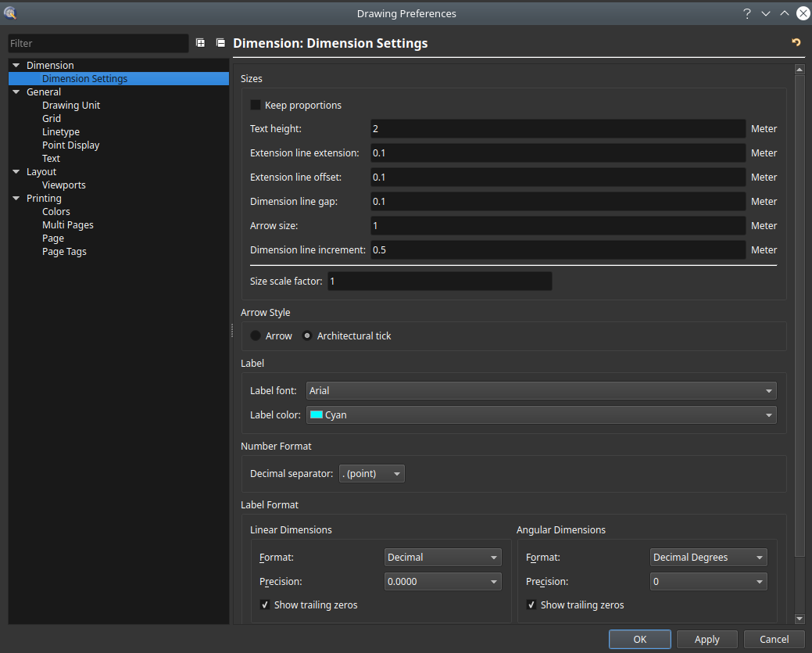Open the Label color dropdown
Screen dimensions: 812x653
tap(541, 415)
